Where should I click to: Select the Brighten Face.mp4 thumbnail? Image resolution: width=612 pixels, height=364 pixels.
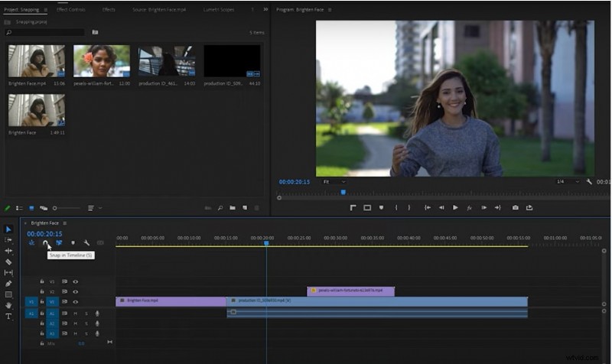(37, 61)
